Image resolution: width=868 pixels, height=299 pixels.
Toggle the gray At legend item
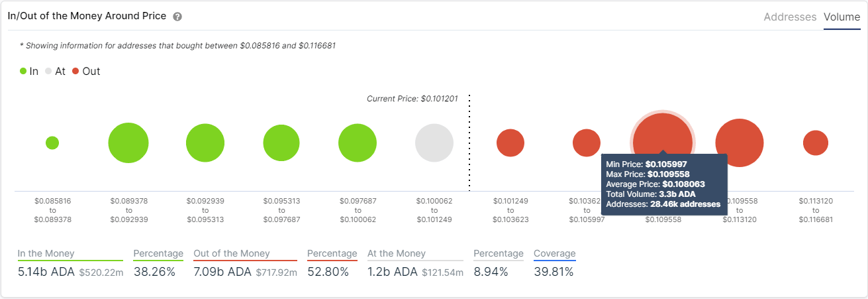(x=55, y=71)
